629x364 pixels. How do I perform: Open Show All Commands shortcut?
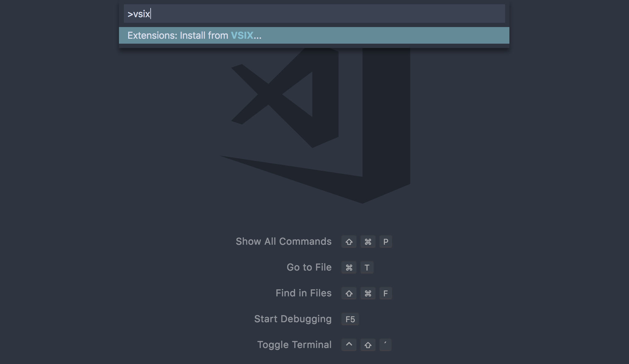point(367,241)
